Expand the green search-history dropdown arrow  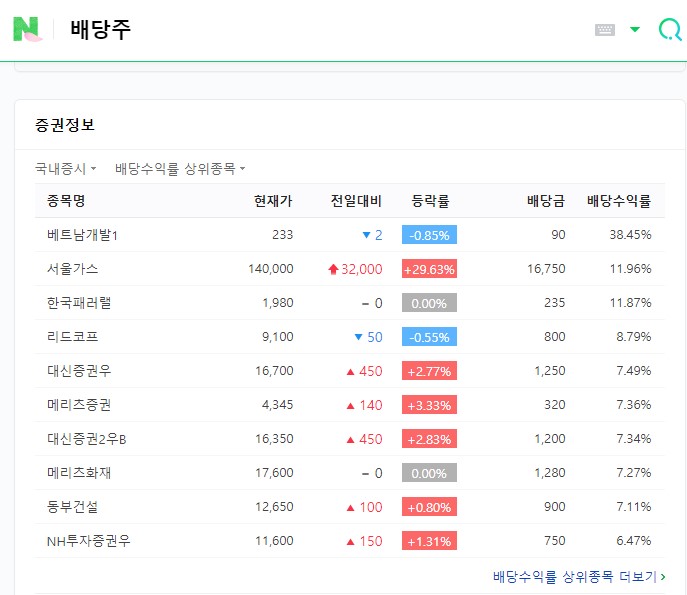point(634,29)
